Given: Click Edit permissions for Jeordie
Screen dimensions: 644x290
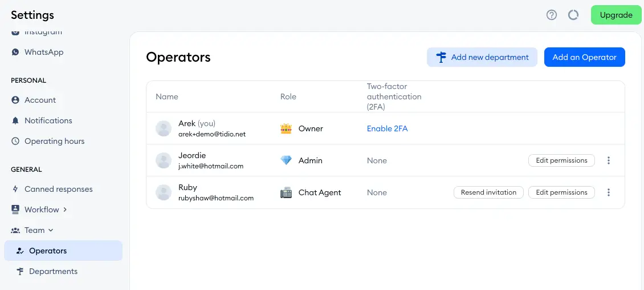Looking at the screenshot, I should (x=561, y=160).
